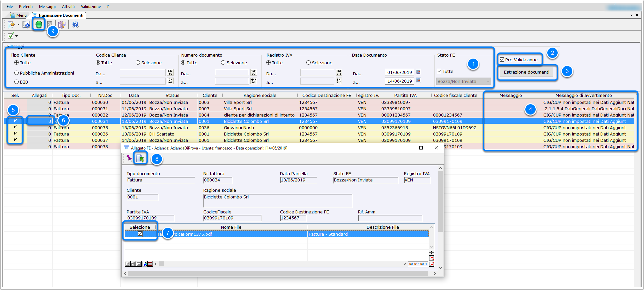Open the ? menu in the menu bar
Image resolution: width=644 pixels, height=290 pixels.
click(108, 6)
